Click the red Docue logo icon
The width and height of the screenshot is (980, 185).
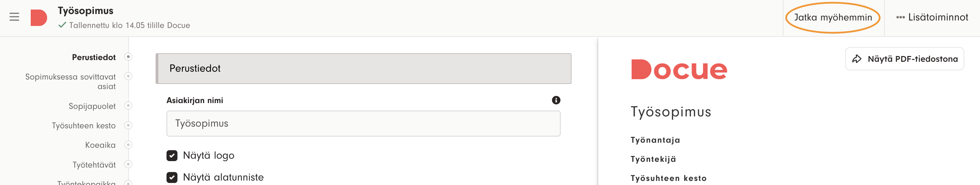[x=39, y=18]
